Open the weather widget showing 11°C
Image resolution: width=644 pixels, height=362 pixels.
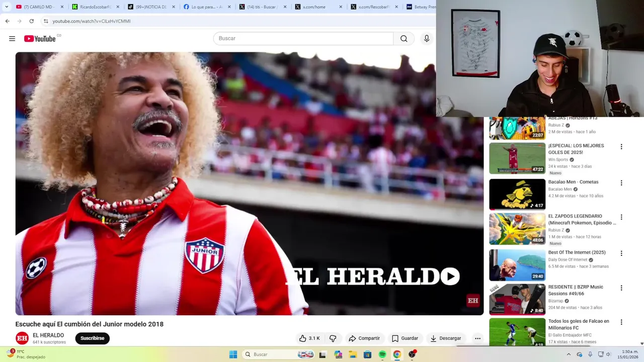tap(25, 354)
